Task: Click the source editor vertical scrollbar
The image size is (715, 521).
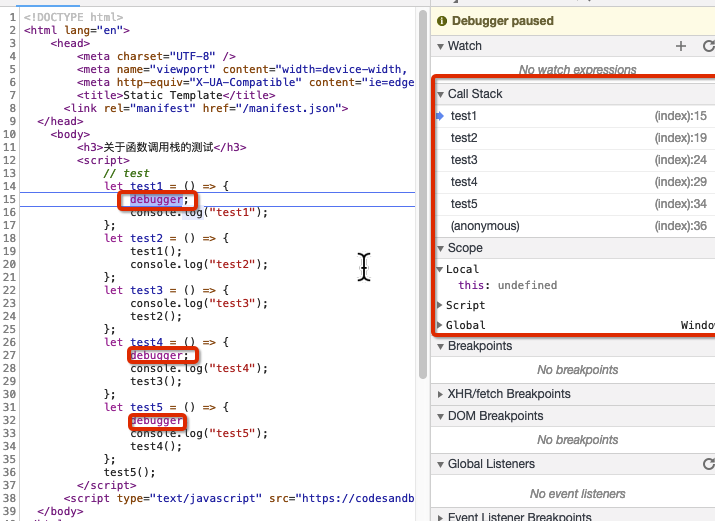Action: 423,195
